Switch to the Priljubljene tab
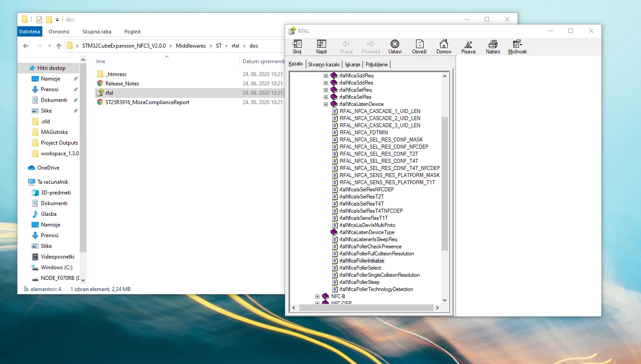Viewport: 641px width, 364px height. (377, 65)
